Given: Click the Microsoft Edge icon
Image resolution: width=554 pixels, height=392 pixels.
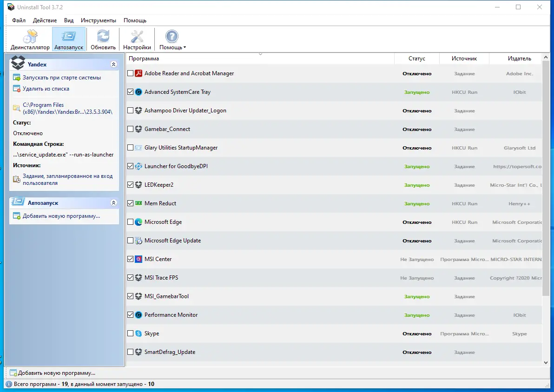Looking at the screenshot, I should (x=138, y=222).
